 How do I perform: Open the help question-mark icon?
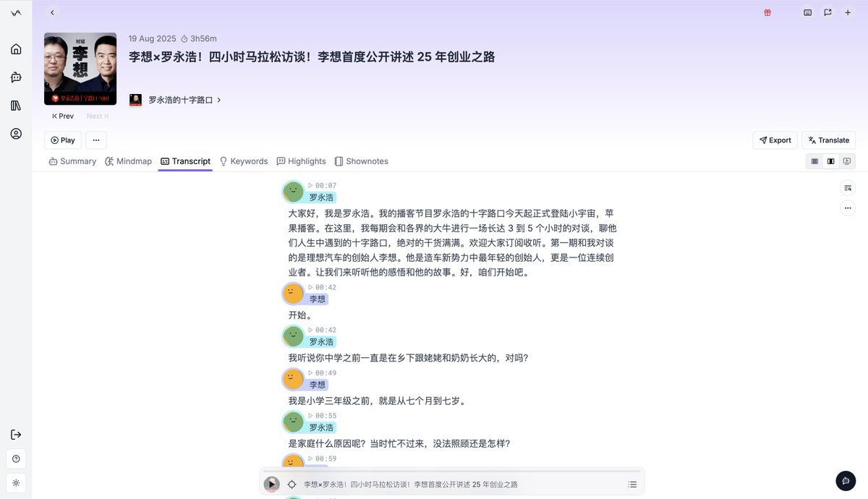click(x=16, y=459)
